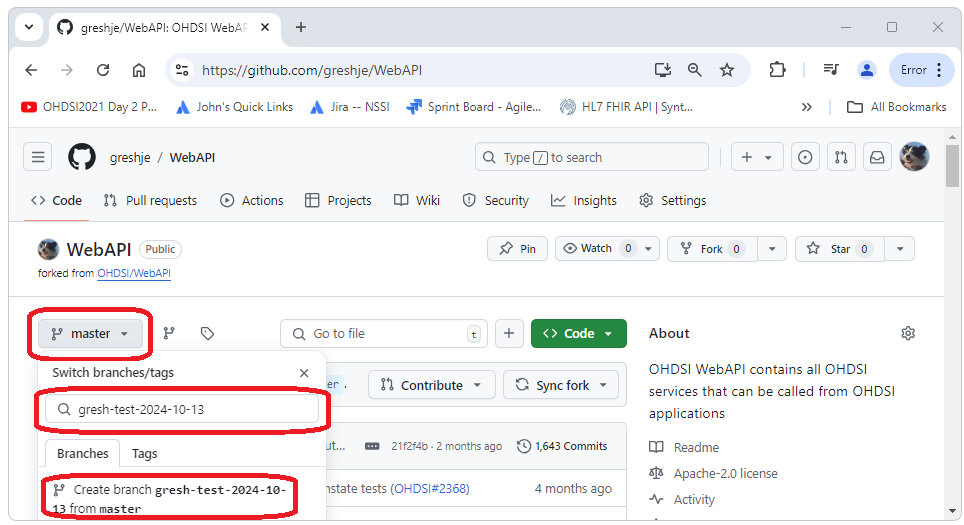Fork the repository with Fork button
The height and width of the screenshot is (525, 964).
(x=713, y=248)
